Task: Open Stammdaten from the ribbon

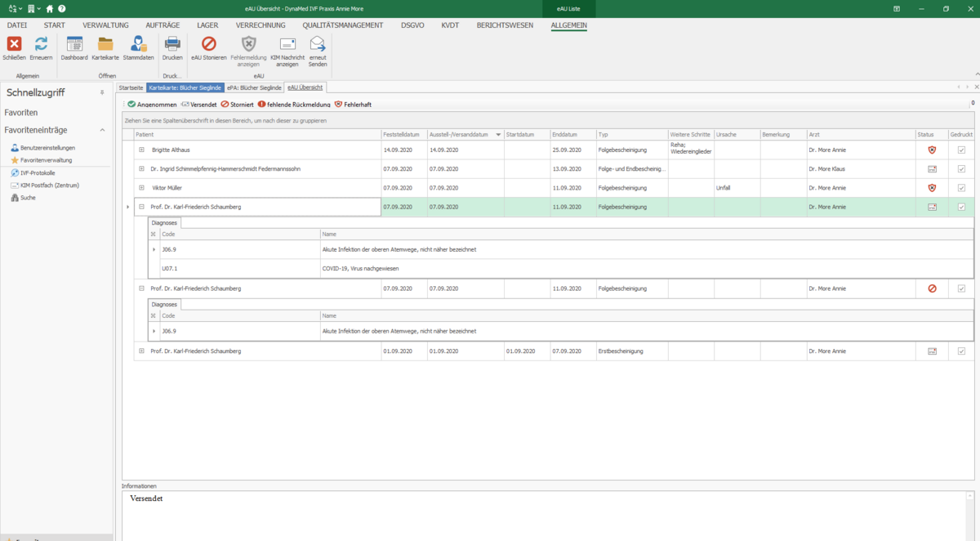Action: point(138,44)
